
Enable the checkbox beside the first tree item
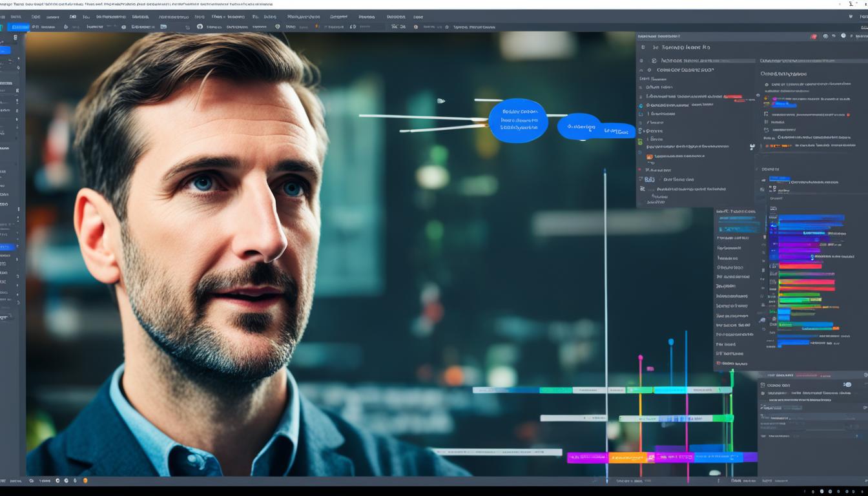(643, 47)
